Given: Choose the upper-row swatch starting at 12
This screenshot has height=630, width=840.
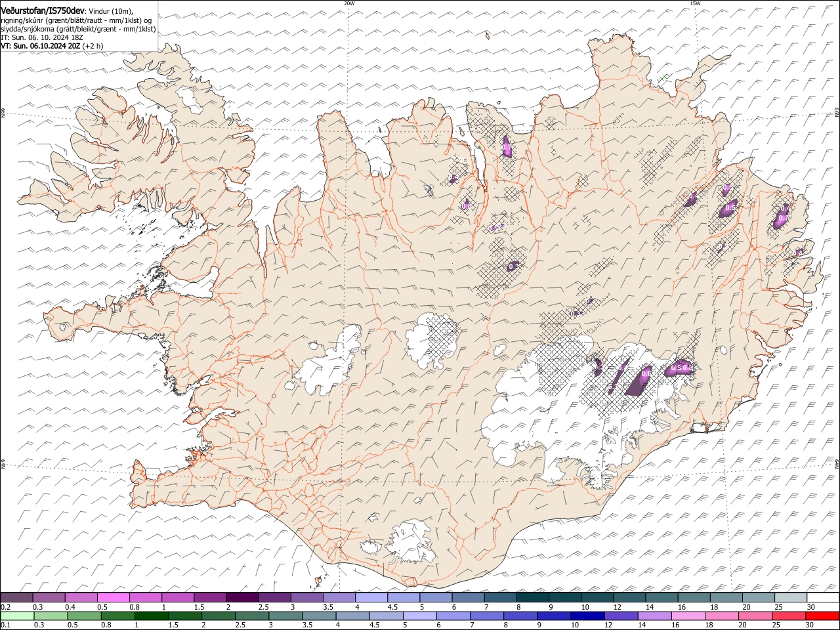Looking at the screenshot, I should (x=629, y=598).
